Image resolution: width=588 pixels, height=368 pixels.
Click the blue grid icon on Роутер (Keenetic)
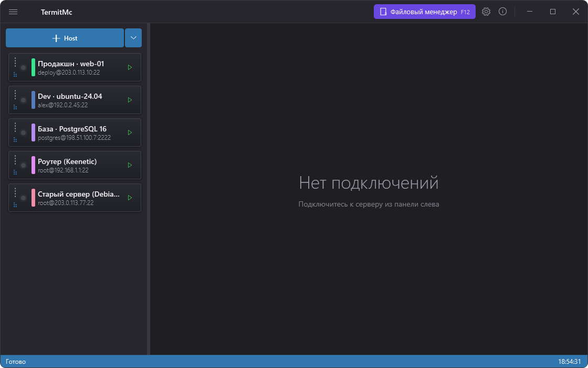(x=15, y=172)
